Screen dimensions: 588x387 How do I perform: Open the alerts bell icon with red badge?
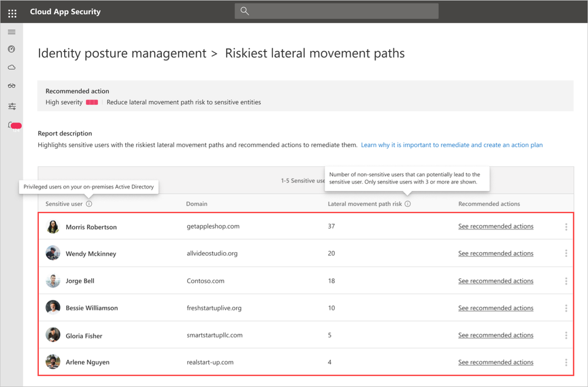[14, 125]
